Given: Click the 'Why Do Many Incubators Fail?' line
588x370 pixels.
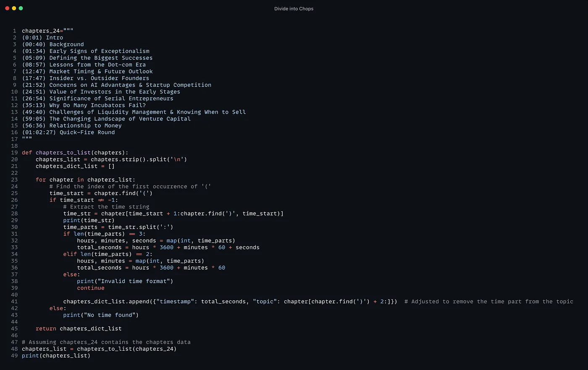Looking at the screenshot, I should [84, 105].
